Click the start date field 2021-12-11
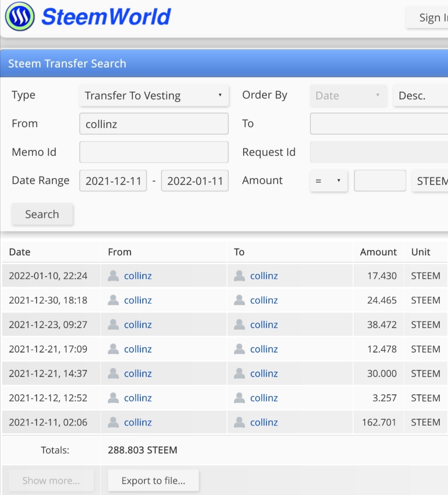The image size is (448, 495). click(113, 180)
